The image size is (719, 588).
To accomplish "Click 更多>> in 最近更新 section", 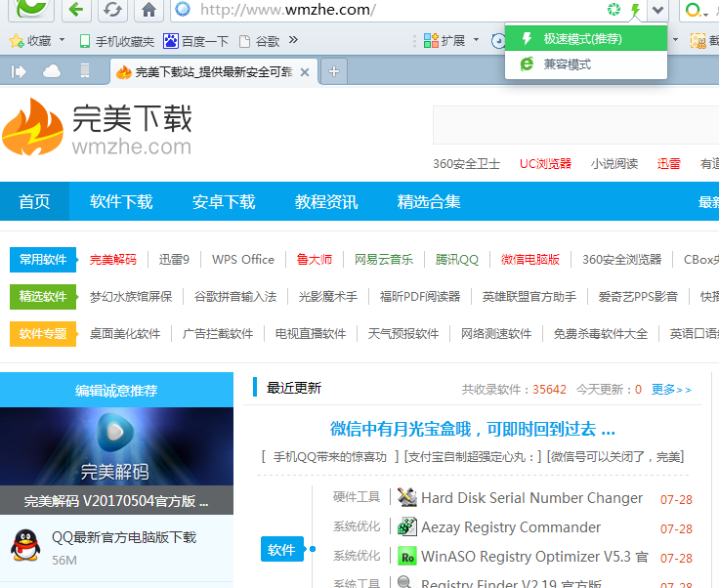I will point(671,390).
